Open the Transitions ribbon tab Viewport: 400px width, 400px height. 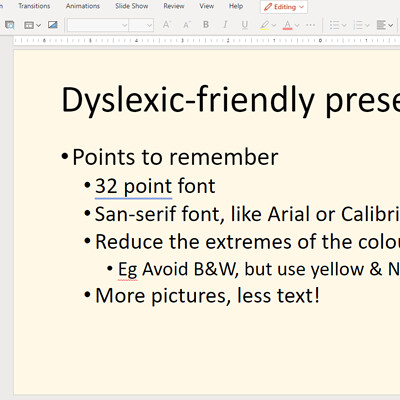click(x=34, y=6)
